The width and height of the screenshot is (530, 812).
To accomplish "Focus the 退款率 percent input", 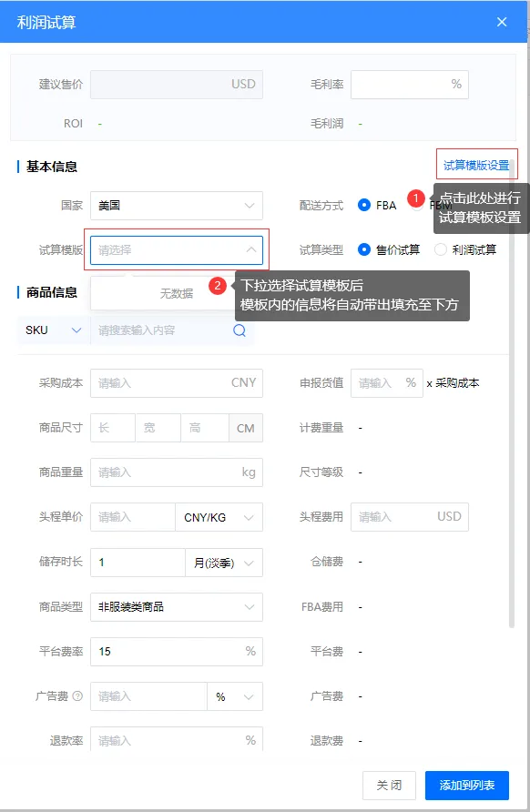I will point(177,739).
